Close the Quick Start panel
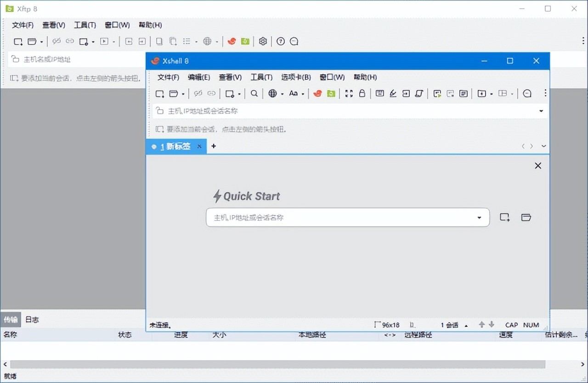 tap(538, 166)
